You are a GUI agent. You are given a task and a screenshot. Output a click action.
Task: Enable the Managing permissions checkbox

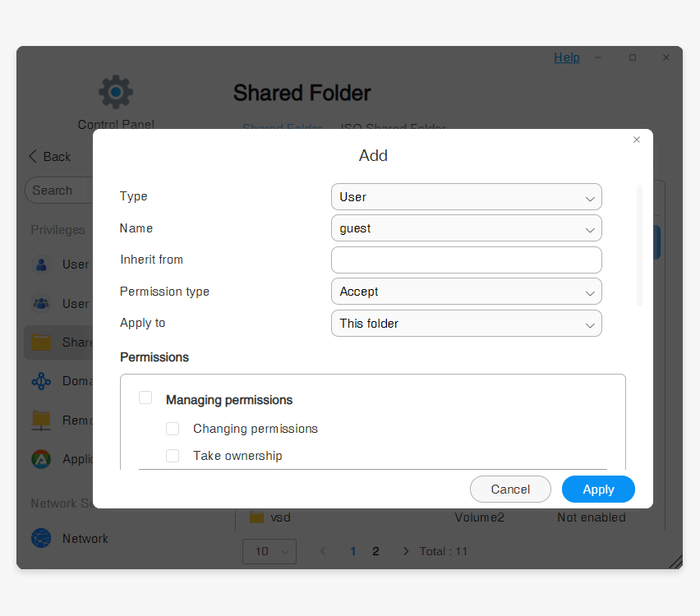click(145, 398)
